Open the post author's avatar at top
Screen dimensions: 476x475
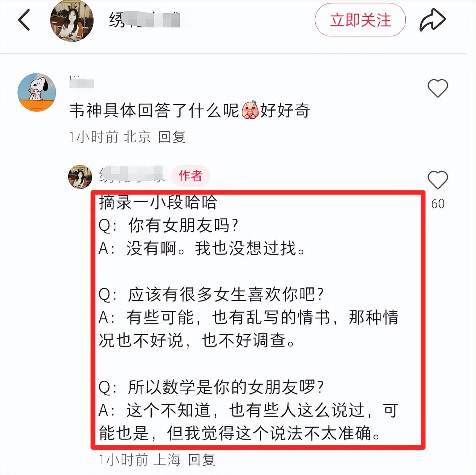click(72, 20)
